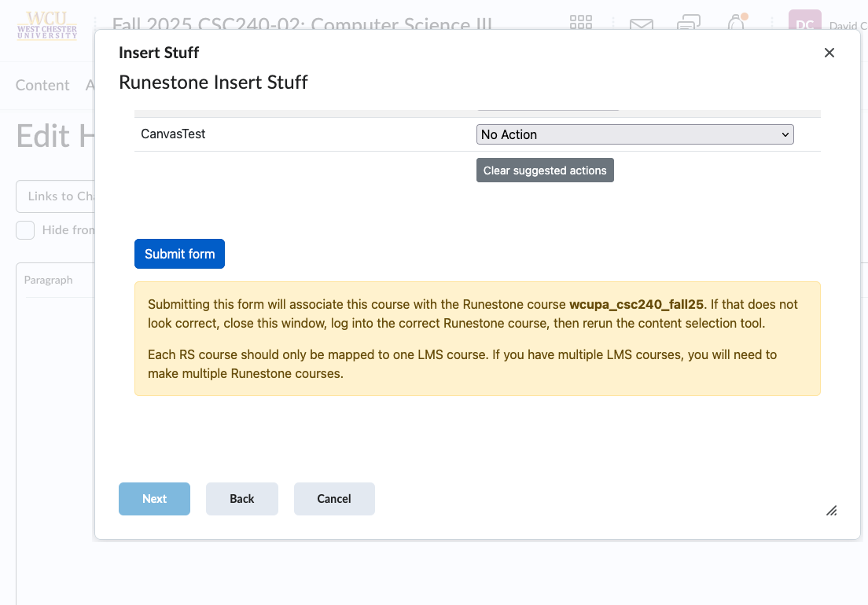Click 'Clear suggested actions' button
Screen dimensions: 868x605
tap(545, 170)
